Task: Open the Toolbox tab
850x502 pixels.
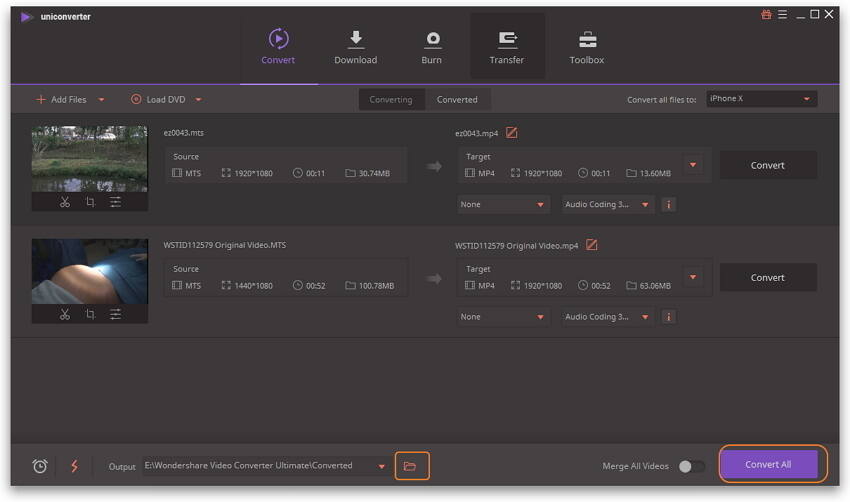Action: [x=587, y=47]
